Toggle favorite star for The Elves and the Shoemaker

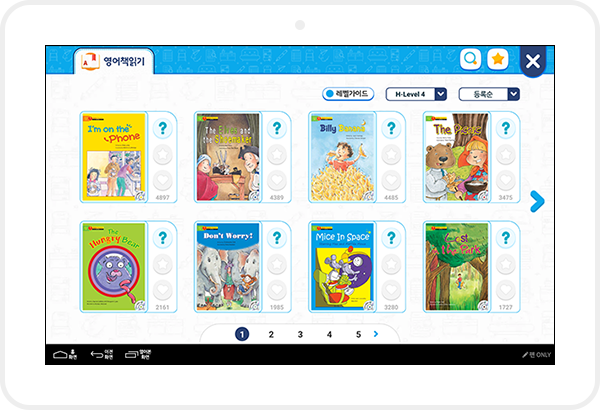click(277, 154)
